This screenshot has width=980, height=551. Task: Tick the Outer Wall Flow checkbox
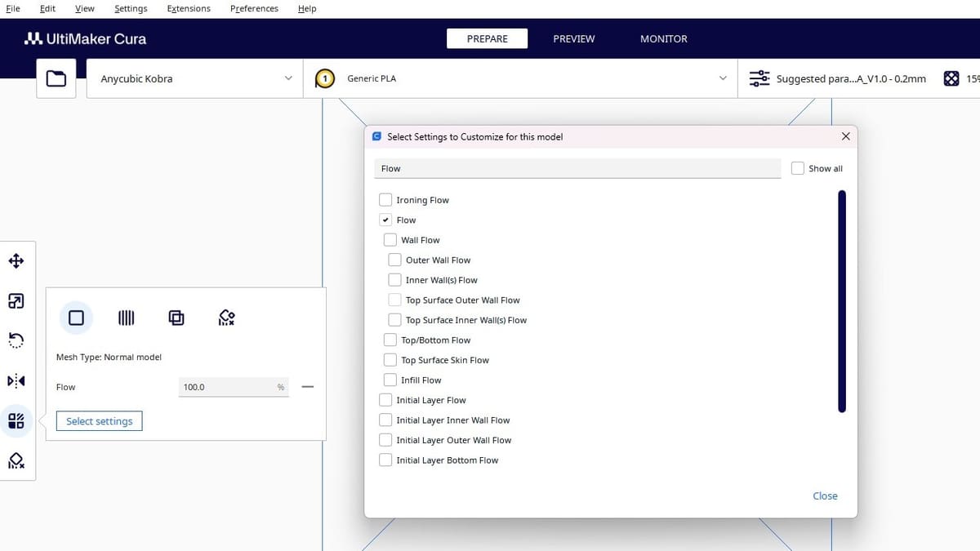pyautogui.click(x=395, y=260)
